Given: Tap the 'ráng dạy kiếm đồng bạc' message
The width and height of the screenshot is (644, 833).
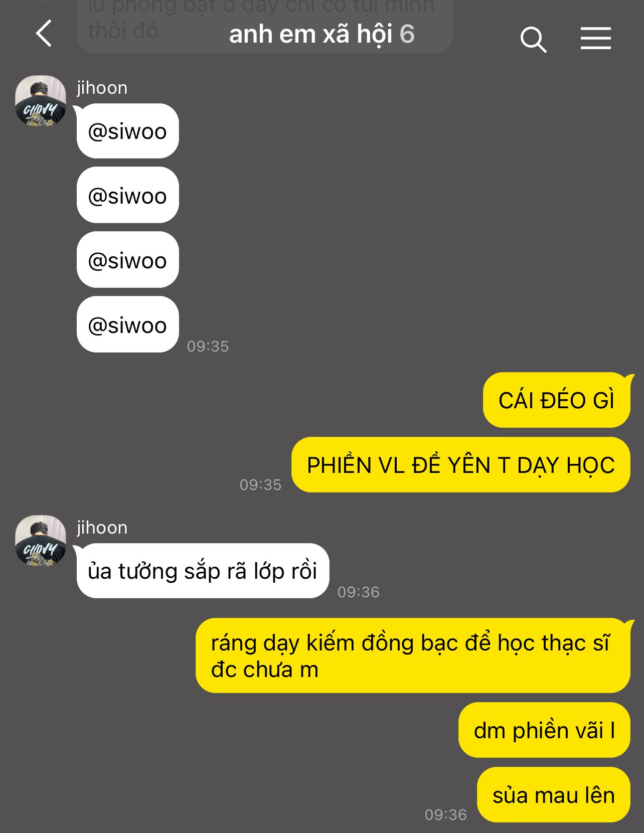Looking at the screenshot, I should point(413,656).
